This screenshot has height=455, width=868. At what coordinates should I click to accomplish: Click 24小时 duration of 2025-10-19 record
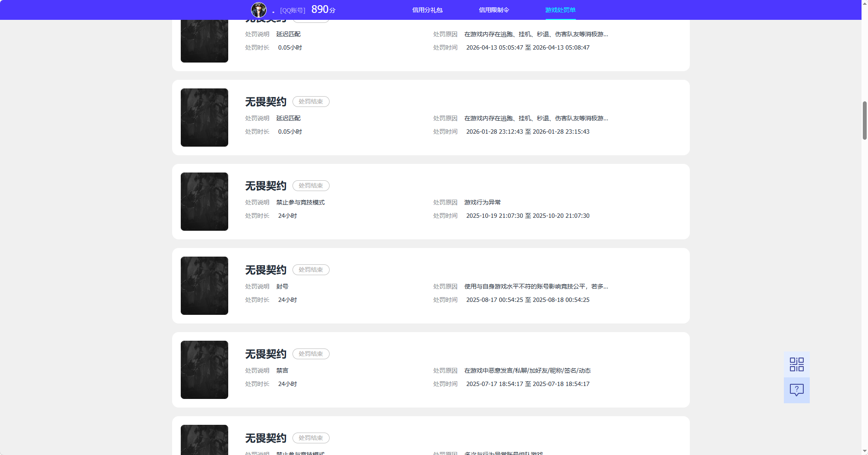click(287, 216)
